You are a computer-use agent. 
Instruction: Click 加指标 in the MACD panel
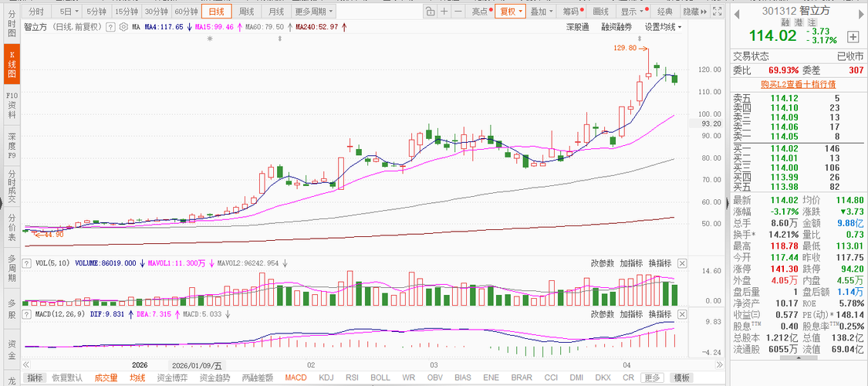(630, 314)
